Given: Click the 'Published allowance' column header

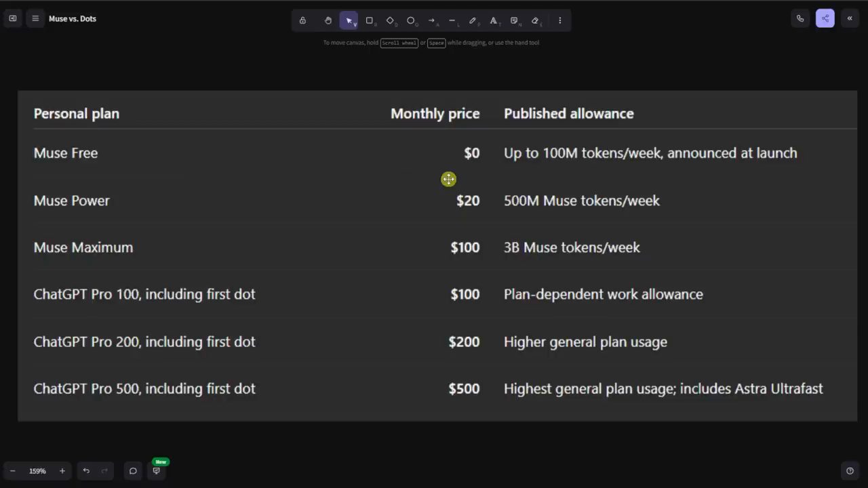Looking at the screenshot, I should coord(569,113).
